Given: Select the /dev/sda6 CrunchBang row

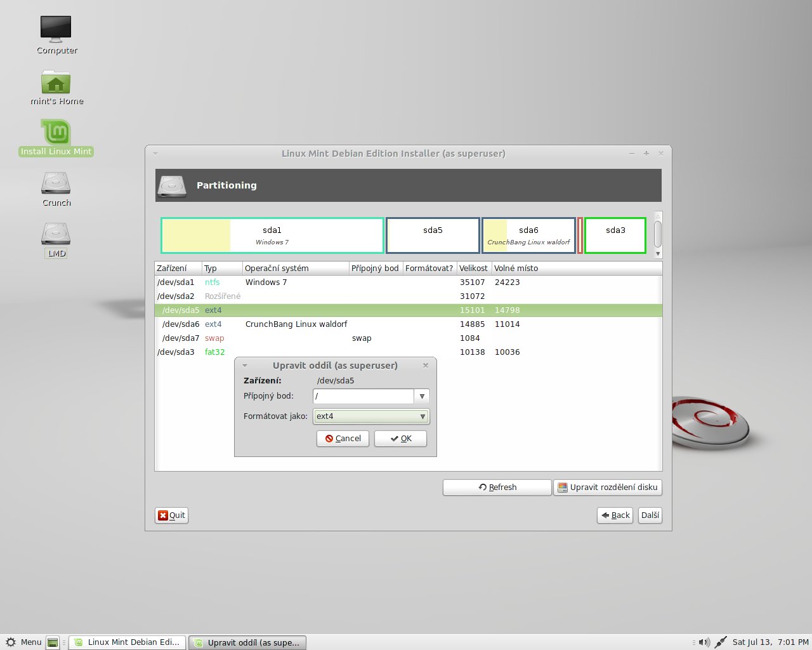Looking at the screenshot, I should (296, 324).
